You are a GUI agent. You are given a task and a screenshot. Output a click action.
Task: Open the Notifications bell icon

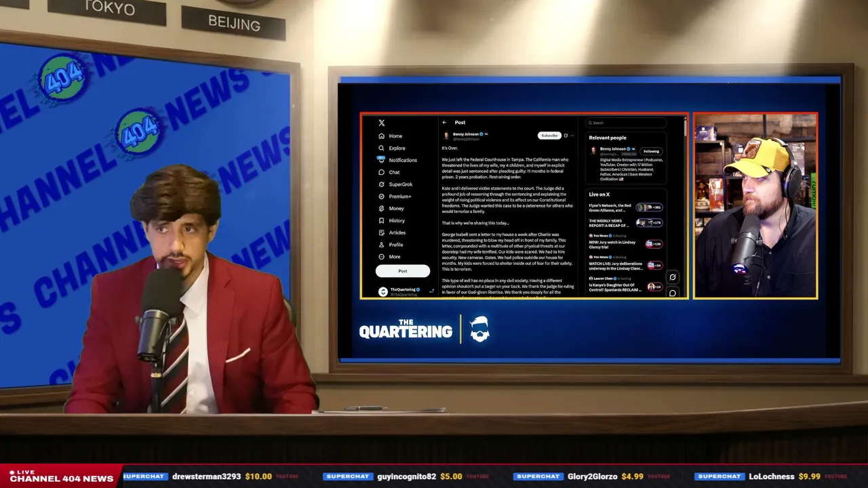tap(382, 160)
